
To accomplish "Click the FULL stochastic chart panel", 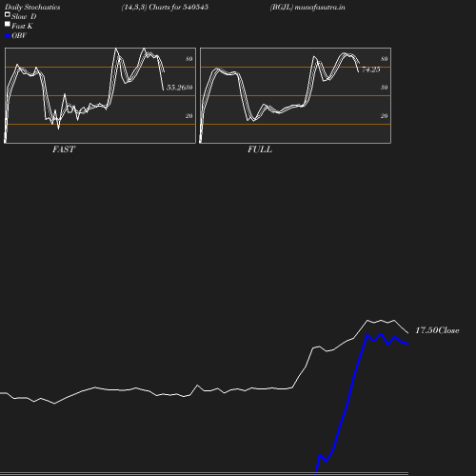I will pos(295,95).
